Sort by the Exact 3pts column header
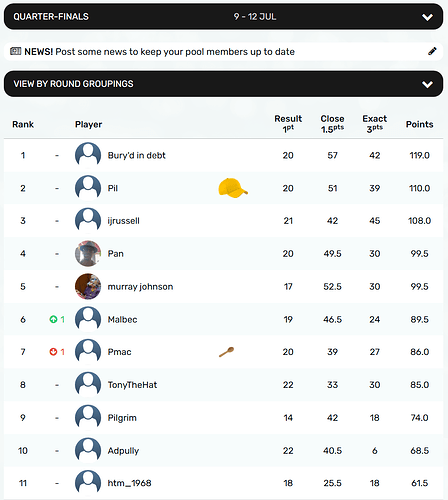 coord(375,124)
